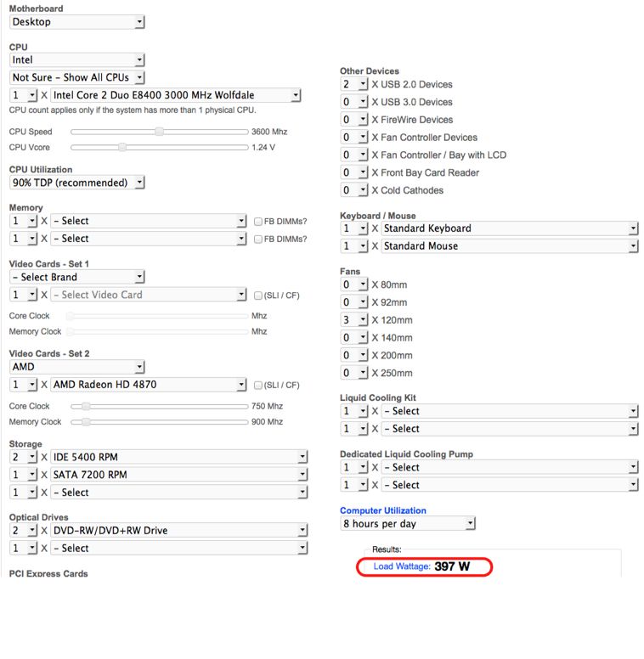Open the Motherboard type dropdown

tap(77, 22)
